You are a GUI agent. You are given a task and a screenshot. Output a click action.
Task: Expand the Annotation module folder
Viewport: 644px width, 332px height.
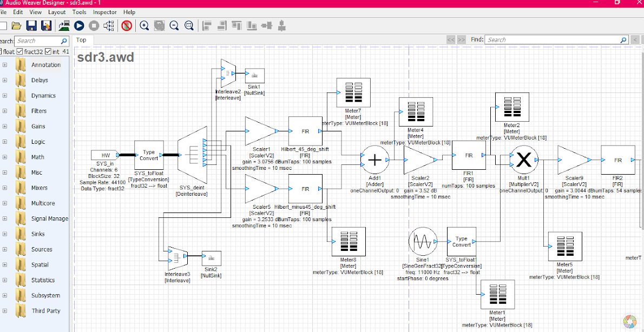click(5, 65)
